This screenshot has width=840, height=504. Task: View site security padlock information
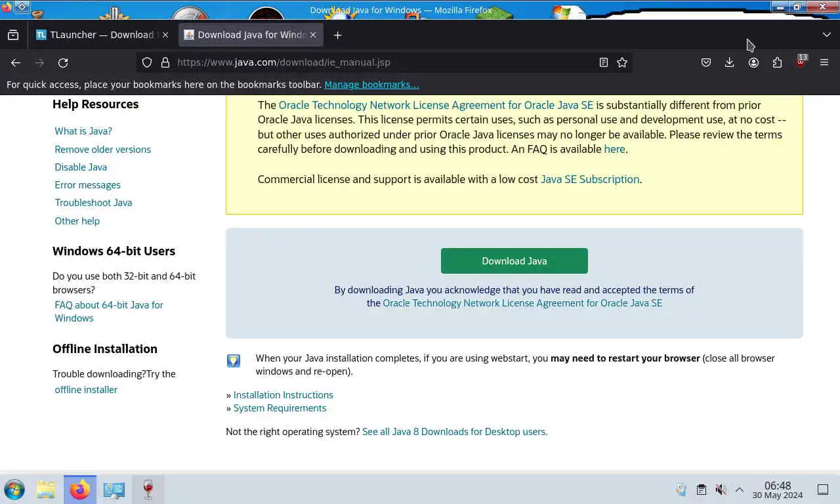(x=165, y=62)
